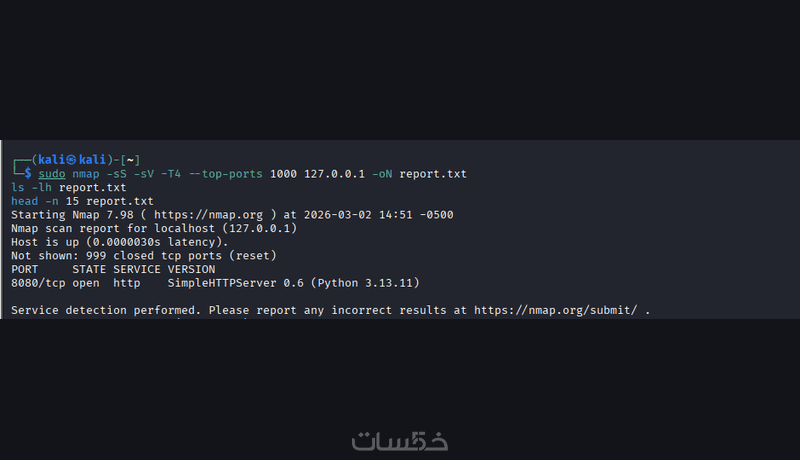Click the VERSION column header
This screenshot has height=460, width=800.
[x=191, y=269]
